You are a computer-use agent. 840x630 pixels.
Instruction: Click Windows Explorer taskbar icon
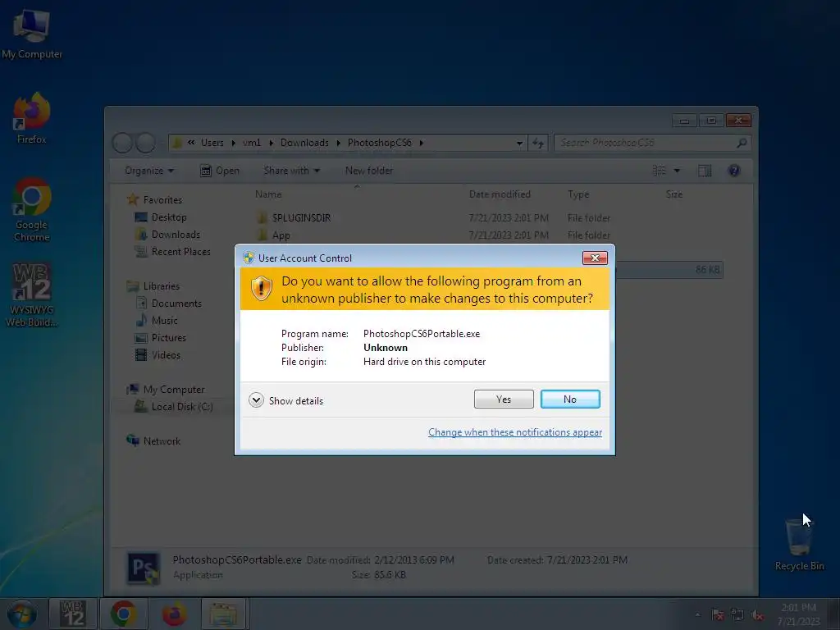pyautogui.click(x=223, y=614)
